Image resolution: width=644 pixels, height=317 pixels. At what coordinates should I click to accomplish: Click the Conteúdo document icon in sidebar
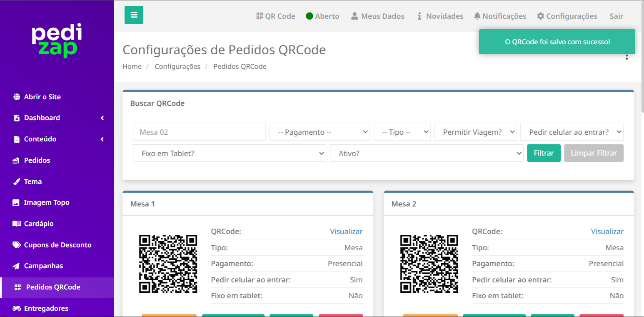pyautogui.click(x=17, y=139)
